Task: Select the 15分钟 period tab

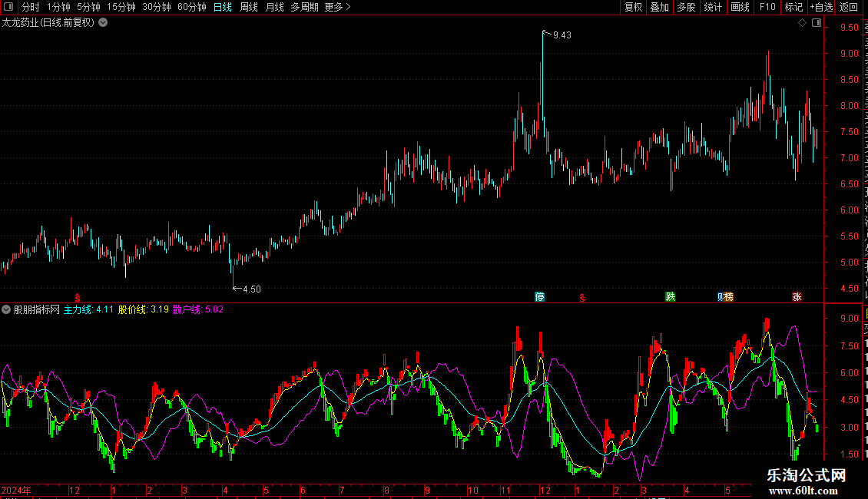Action: click(121, 7)
